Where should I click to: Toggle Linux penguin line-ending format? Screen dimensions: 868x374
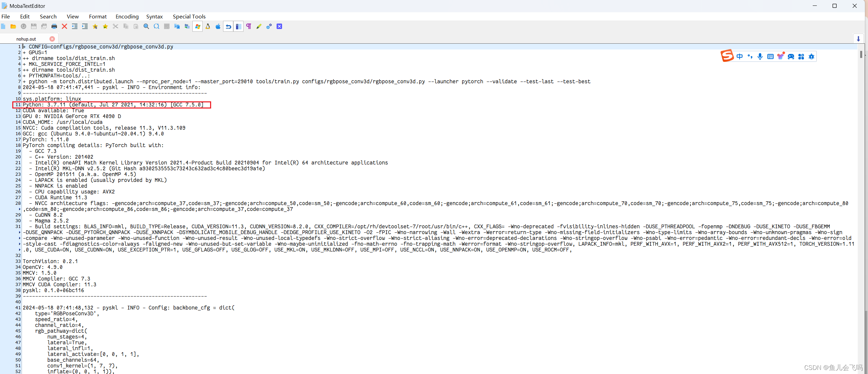coord(208,27)
